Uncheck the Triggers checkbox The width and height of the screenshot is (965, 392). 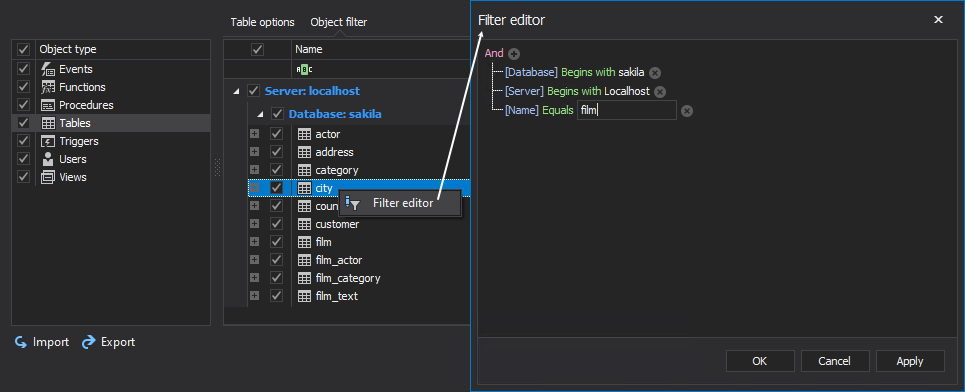23,141
